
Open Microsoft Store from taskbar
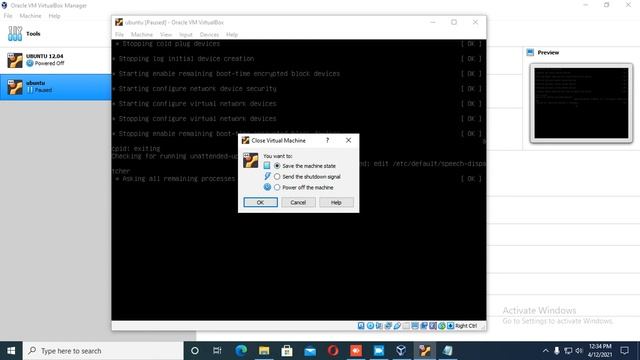click(x=287, y=351)
